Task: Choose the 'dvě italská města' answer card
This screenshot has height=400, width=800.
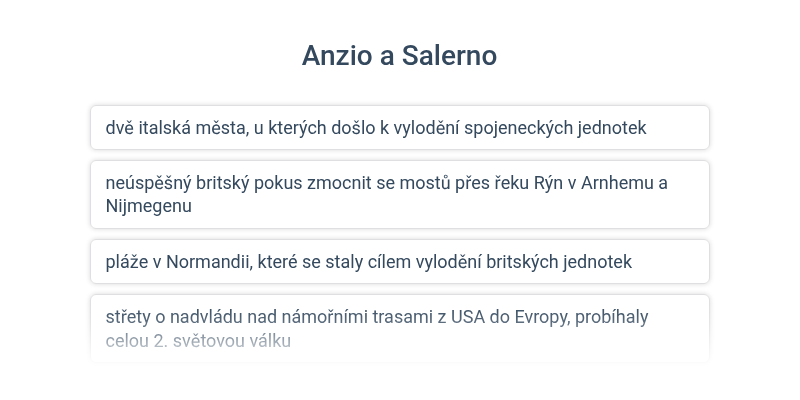Action: 400,128
